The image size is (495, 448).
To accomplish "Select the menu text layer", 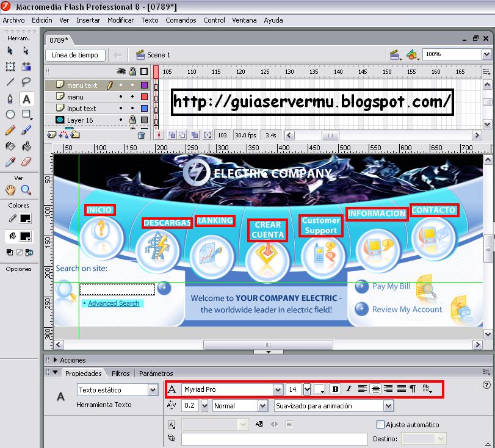I will [82, 85].
